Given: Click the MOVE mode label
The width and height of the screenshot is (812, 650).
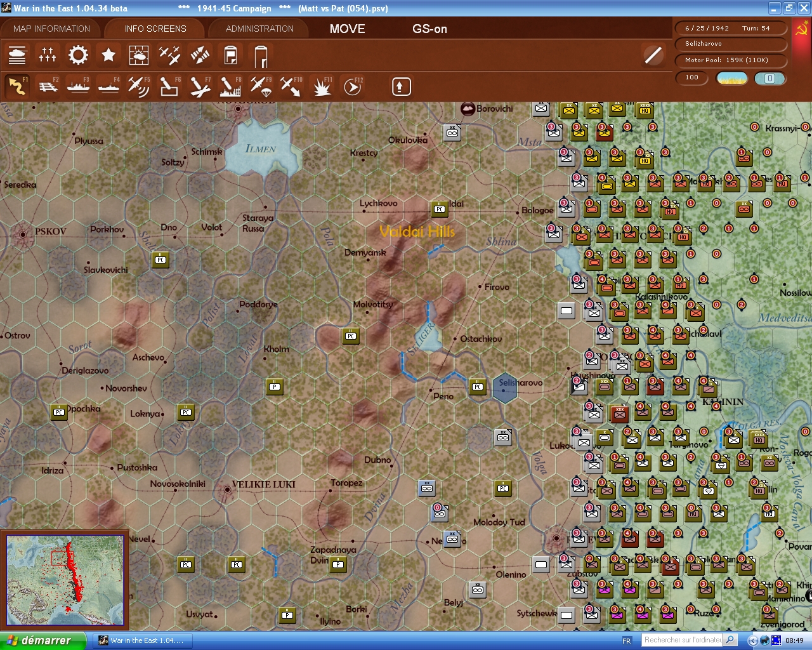Looking at the screenshot, I should click(348, 29).
